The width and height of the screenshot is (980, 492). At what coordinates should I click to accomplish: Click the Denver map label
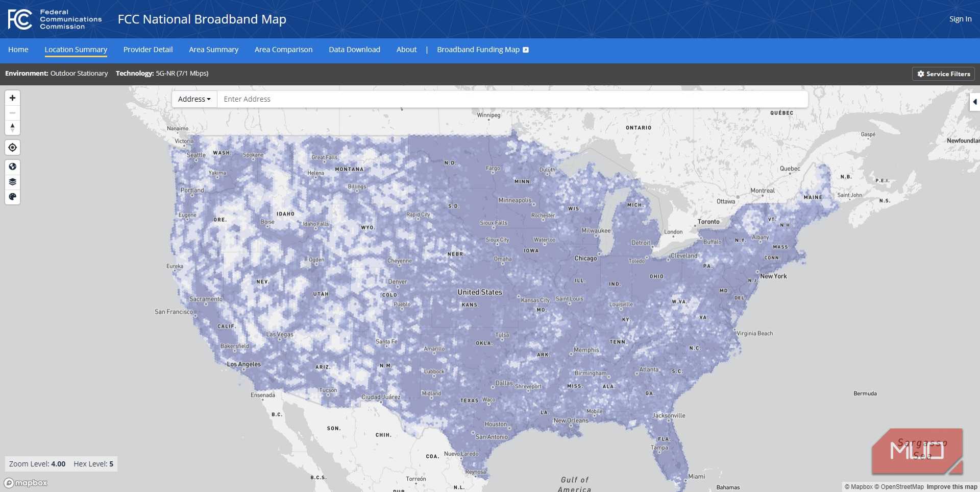398,282
